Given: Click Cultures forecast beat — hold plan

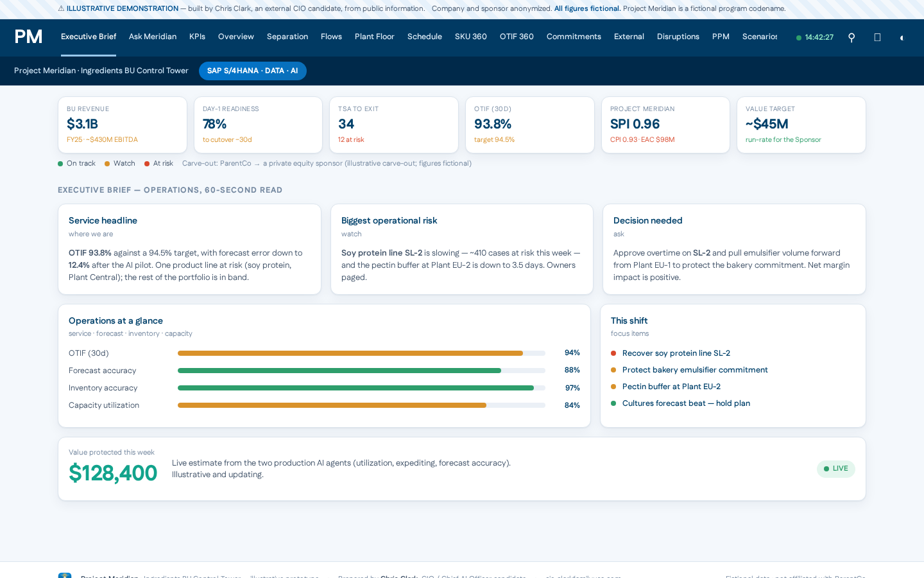Looking at the screenshot, I should pos(686,403).
